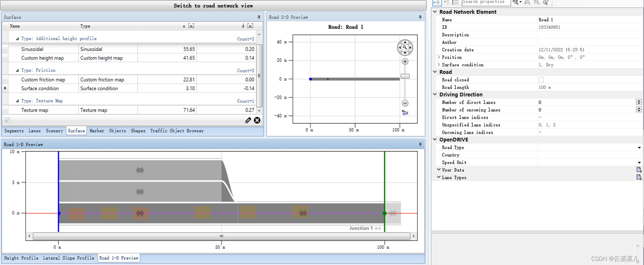
Task: Select lane arrow icon in middle lane of 1-D preview
Action: (140, 192)
